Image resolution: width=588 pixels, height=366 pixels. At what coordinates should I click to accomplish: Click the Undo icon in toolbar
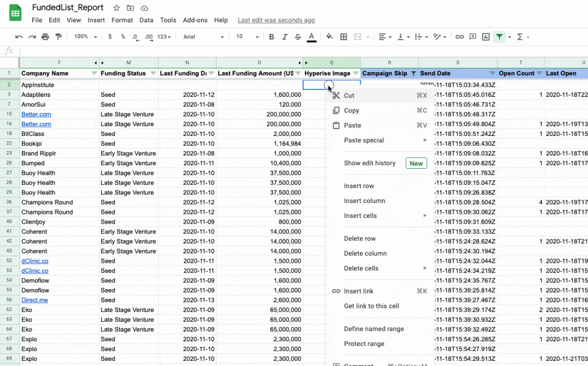click(x=19, y=37)
